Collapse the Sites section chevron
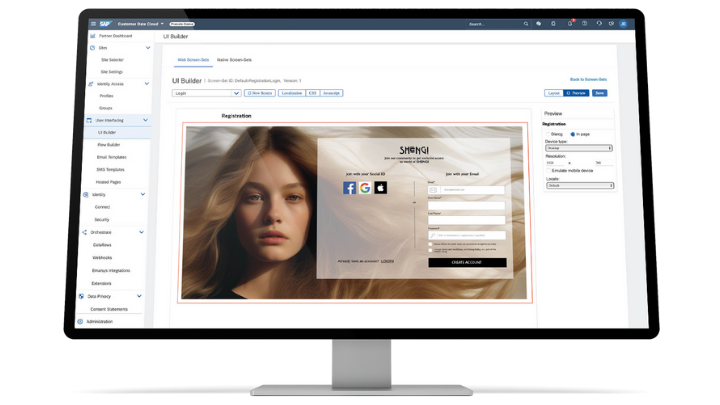The width and height of the screenshot is (720, 405). (148, 48)
